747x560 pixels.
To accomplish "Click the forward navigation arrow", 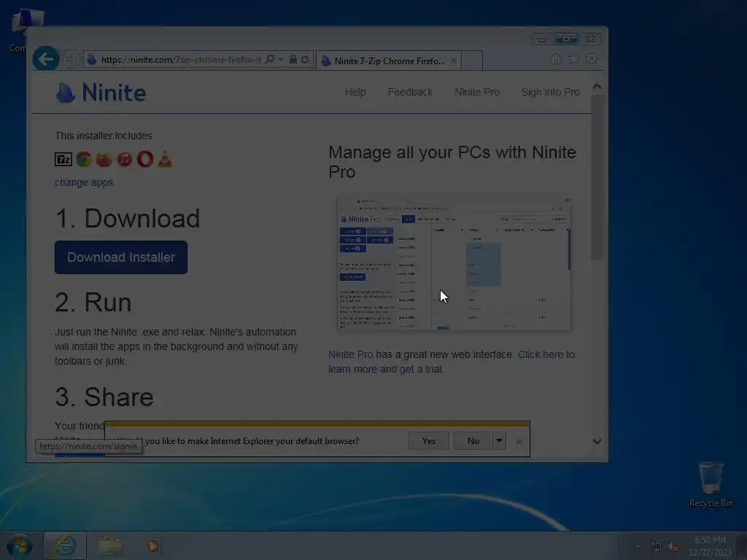I will 71,60.
